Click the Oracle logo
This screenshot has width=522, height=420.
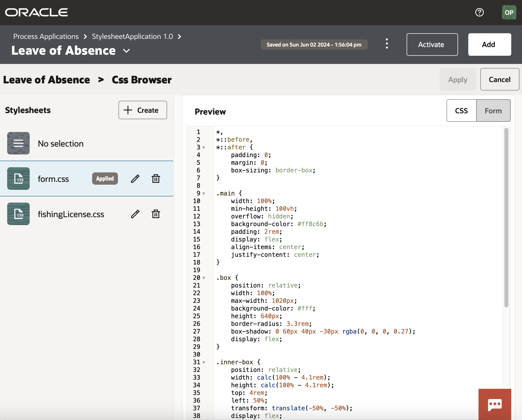click(36, 12)
